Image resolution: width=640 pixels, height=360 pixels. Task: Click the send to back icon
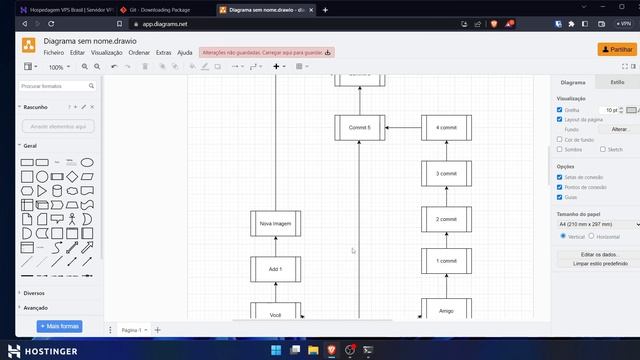coord(175,67)
